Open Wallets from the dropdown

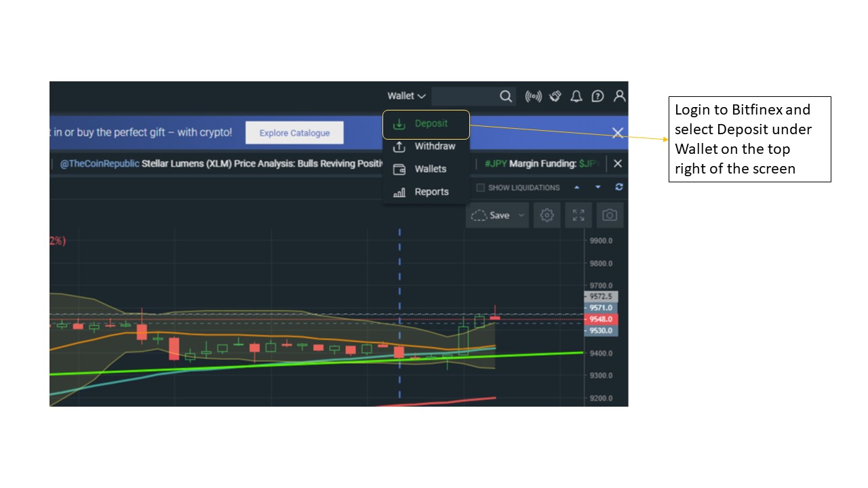pos(427,169)
